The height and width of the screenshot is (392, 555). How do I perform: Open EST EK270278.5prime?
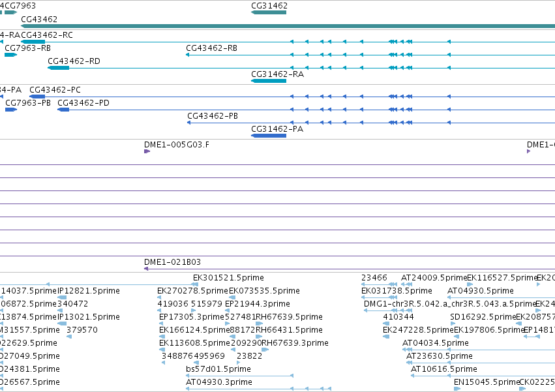[193, 291]
